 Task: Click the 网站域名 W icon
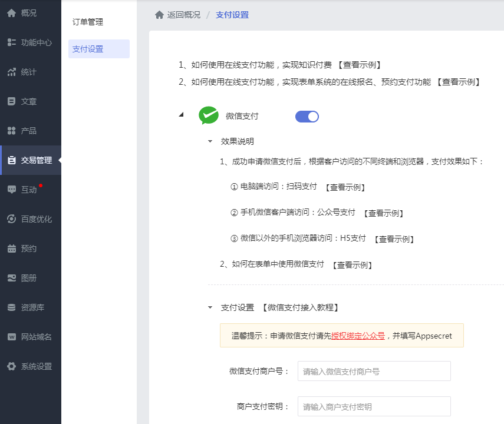[12, 337]
